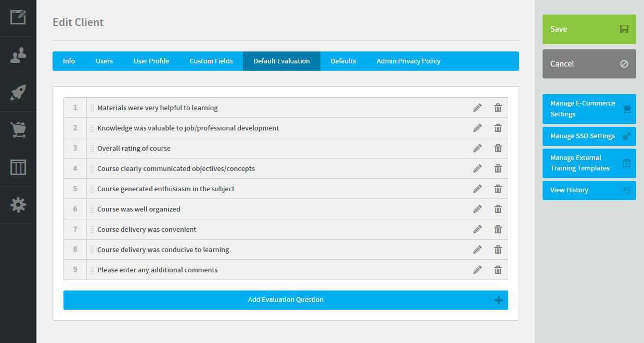Select the User Profile tab
Screen dimensions: 644x343
(151, 61)
